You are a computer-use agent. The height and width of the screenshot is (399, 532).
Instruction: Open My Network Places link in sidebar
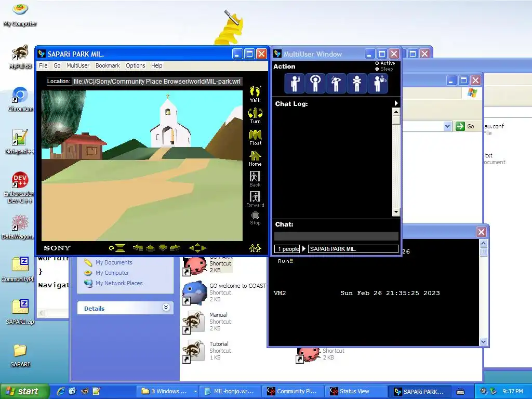[x=119, y=283]
